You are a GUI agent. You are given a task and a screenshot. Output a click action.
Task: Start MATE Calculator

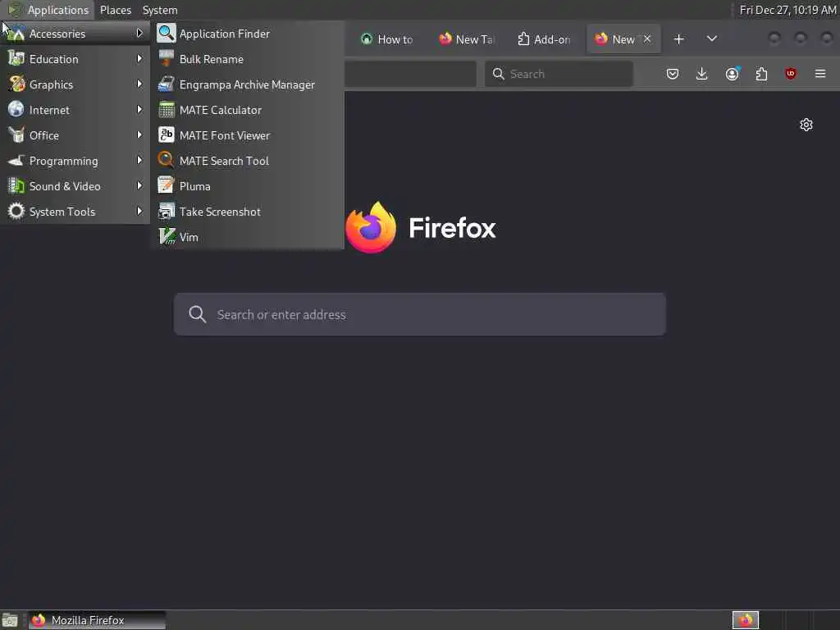click(x=247, y=110)
